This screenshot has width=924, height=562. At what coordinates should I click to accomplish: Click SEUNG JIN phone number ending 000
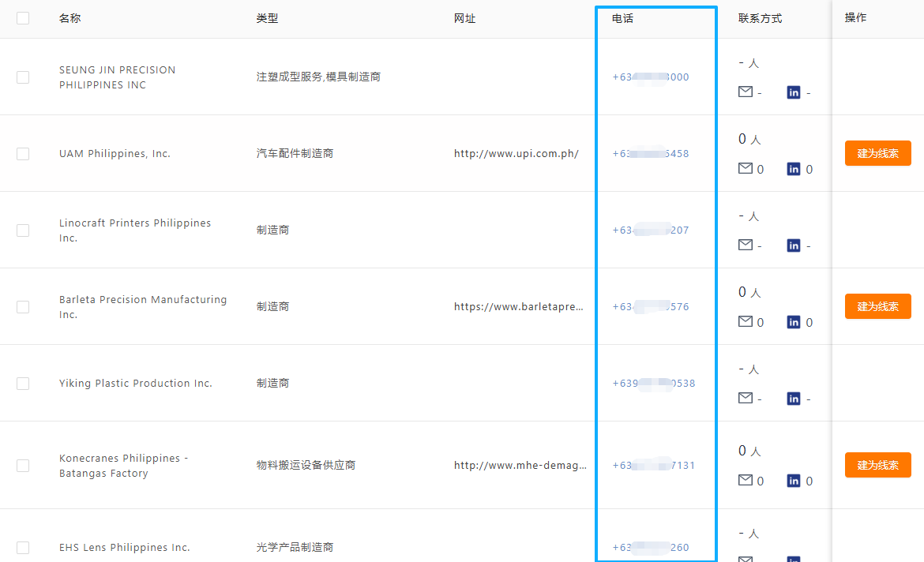click(651, 77)
